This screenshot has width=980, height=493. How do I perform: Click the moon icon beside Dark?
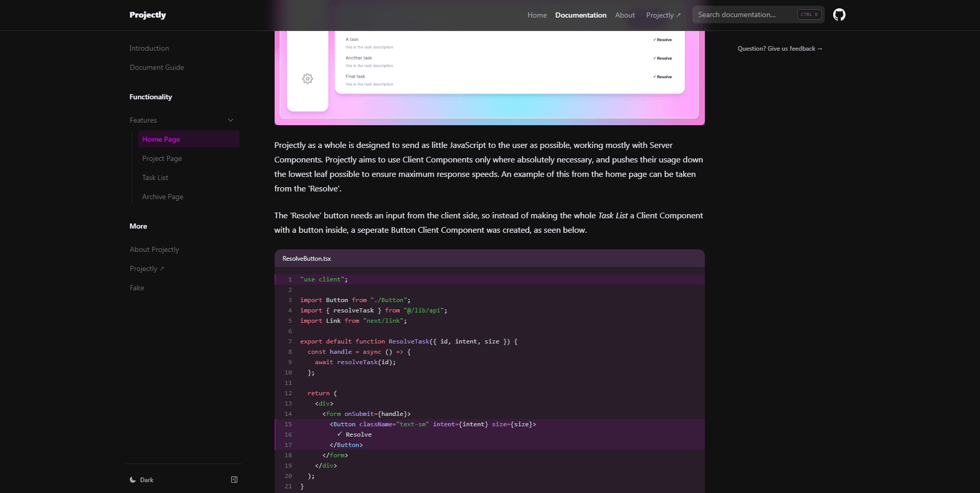[x=133, y=480]
